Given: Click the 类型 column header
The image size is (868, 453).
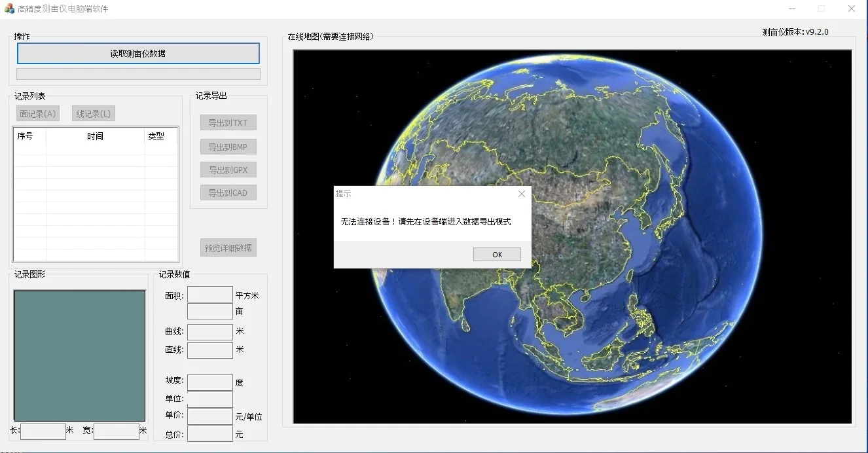Looking at the screenshot, I should [160, 136].
